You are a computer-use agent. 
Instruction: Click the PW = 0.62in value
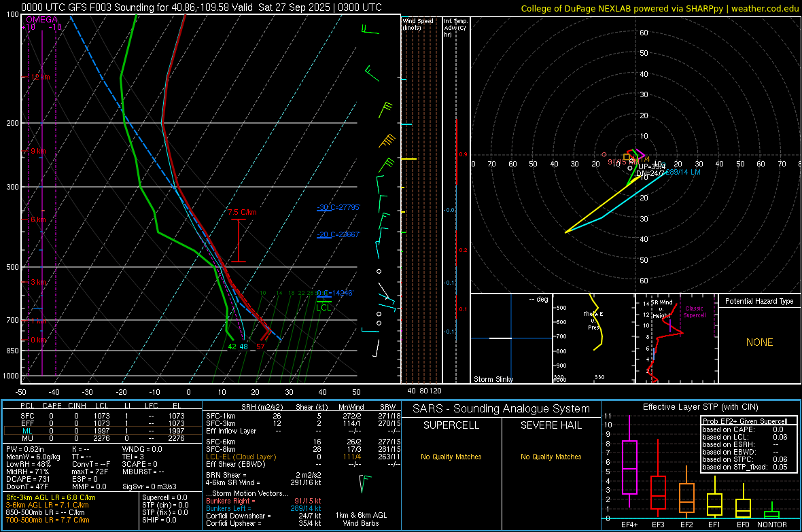click(25, 449)
